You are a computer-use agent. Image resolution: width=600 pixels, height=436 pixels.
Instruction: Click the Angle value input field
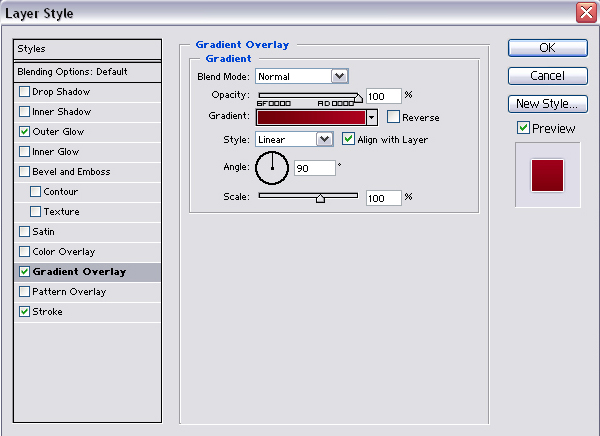tap(314, 169)
